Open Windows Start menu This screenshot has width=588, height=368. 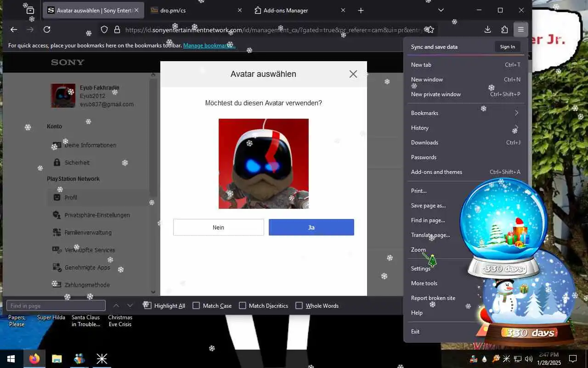click(11, 359)
